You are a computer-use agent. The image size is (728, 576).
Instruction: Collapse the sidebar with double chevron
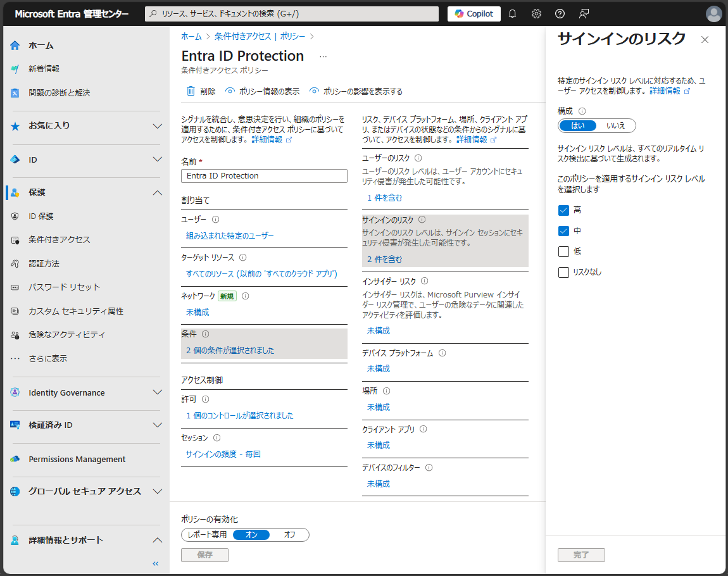coord(156,563)
